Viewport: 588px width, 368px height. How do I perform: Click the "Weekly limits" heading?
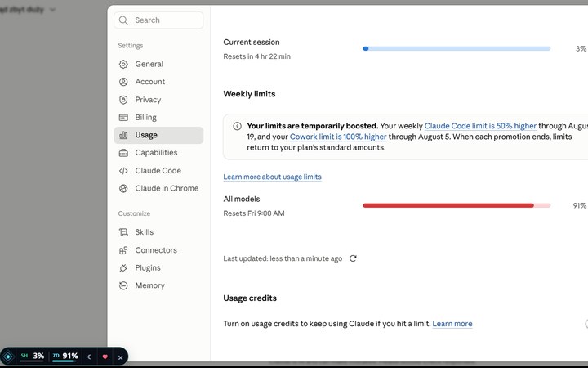[249, 94]
